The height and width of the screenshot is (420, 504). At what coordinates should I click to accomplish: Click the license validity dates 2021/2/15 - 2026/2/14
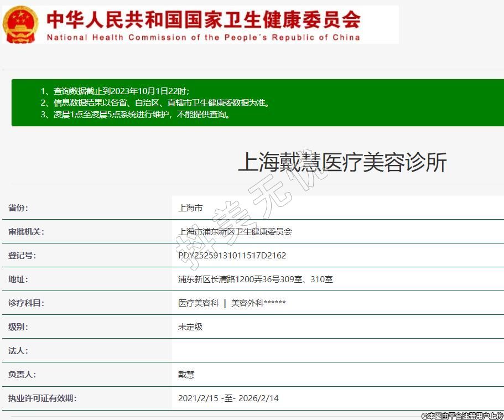click(228, 398)
